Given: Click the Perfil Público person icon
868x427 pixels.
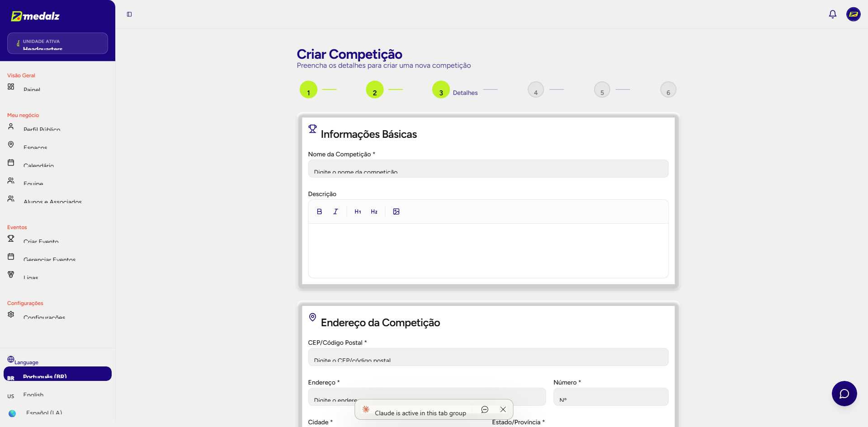Looking at the screenshot, I should (11, 126).
